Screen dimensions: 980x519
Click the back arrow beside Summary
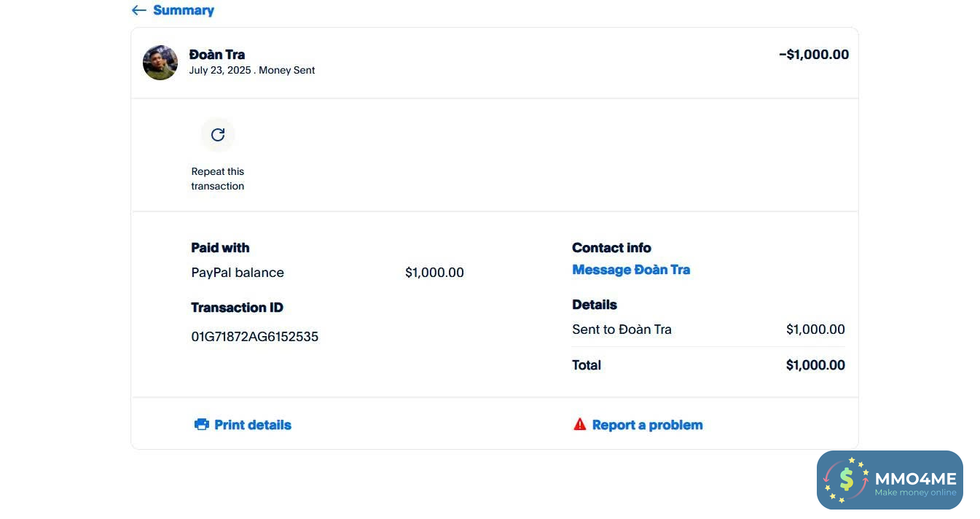(138, 10)
